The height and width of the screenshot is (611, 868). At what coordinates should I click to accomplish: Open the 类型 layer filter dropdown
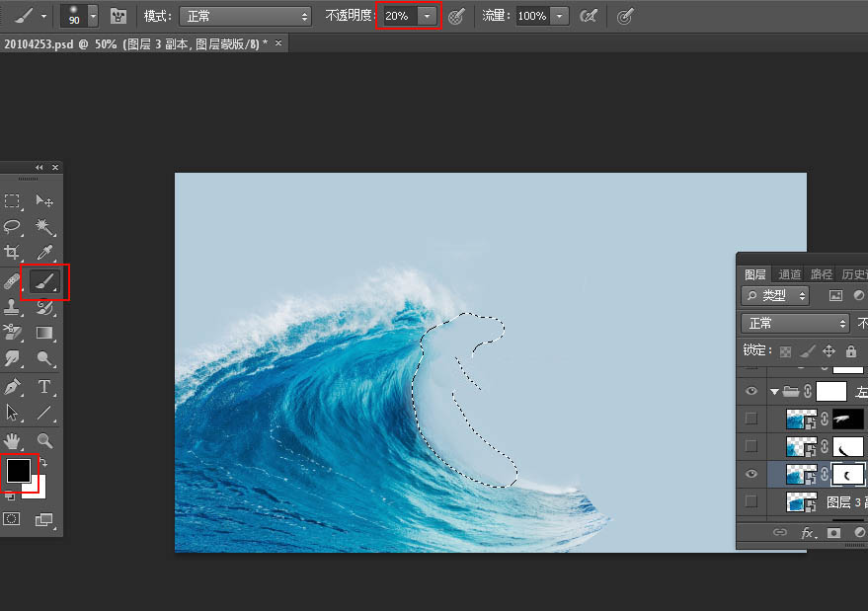click(775, 296)
